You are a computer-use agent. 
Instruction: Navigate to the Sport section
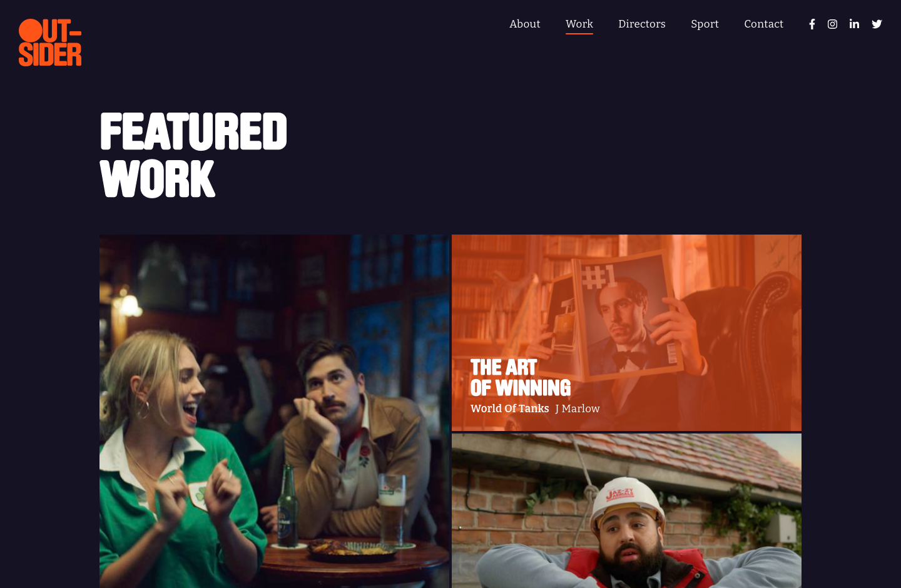click(705, 24)
